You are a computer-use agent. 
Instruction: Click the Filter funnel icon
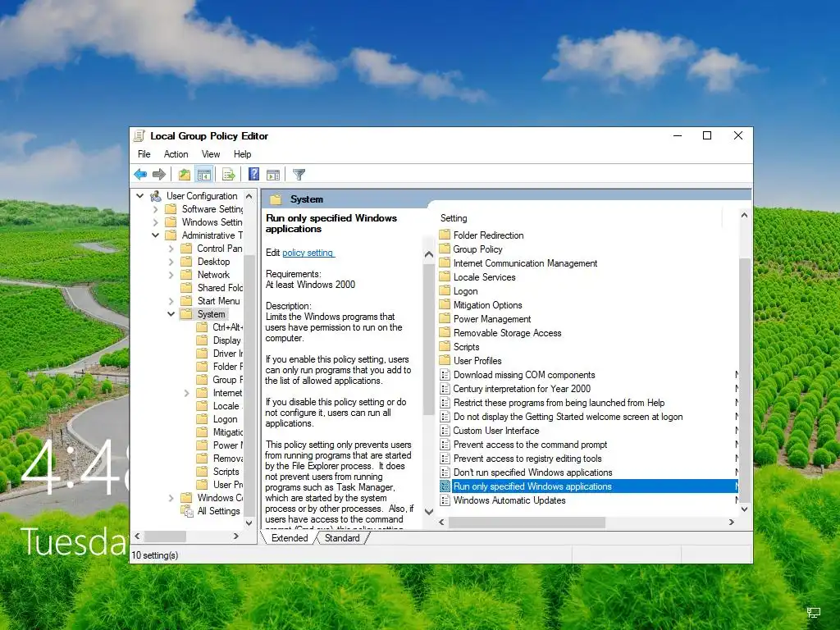pyautogui.click(x=299, y=174)
